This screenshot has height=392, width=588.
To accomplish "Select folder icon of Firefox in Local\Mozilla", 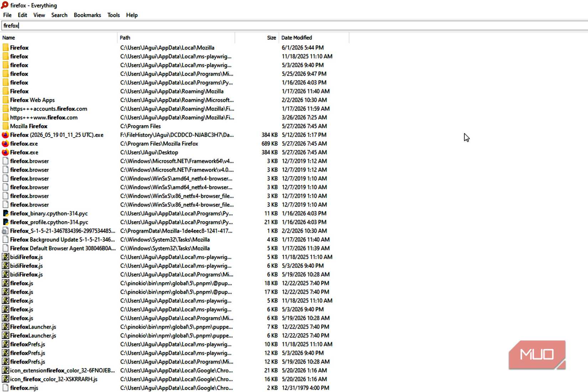I will [5, 47].
